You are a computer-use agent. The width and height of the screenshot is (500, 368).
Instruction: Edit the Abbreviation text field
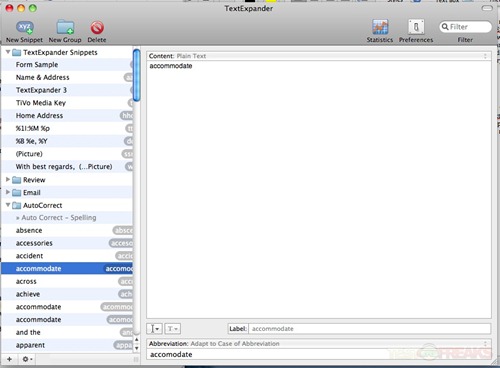(x=319, y=354)
